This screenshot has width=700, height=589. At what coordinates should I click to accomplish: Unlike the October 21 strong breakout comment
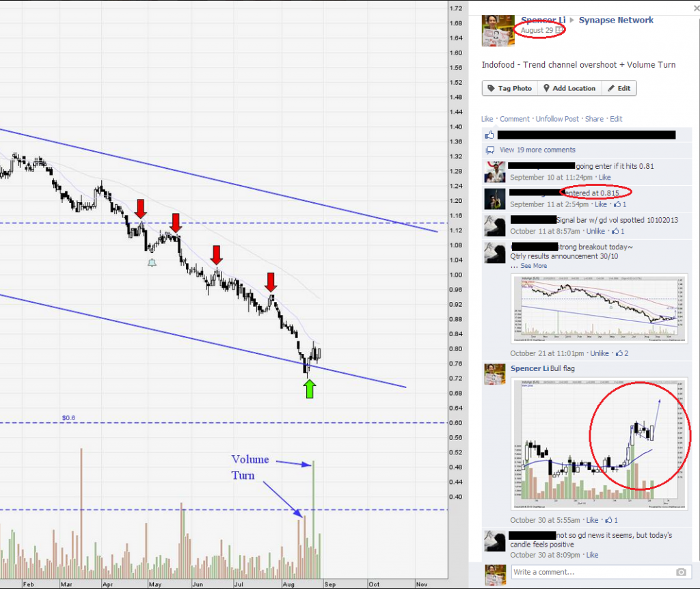pyautogui.click(x=598, y=353)
